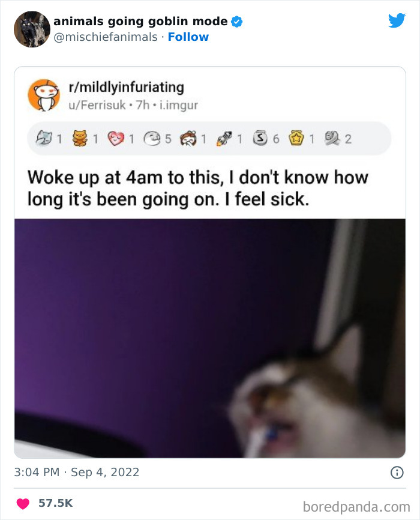Image resolution: width=420 pixels, height=520 pixels.
Task: Click the blue verified badge
Action: click(236, 22)
